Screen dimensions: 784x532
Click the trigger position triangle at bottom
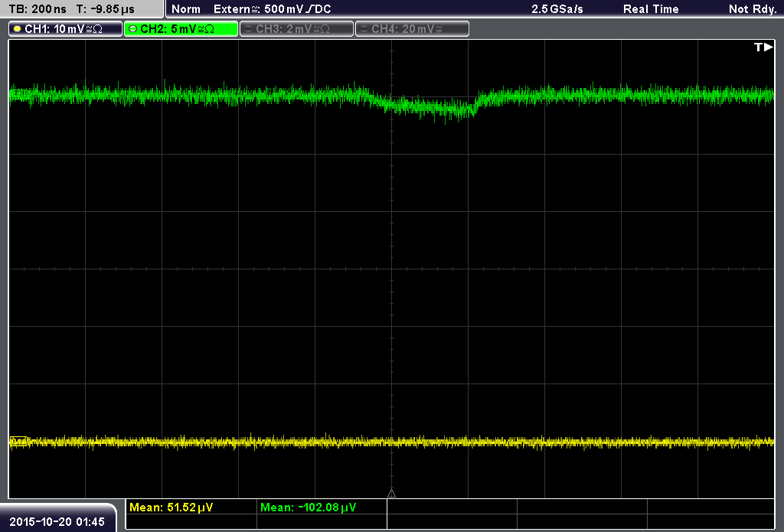[391, 494]
